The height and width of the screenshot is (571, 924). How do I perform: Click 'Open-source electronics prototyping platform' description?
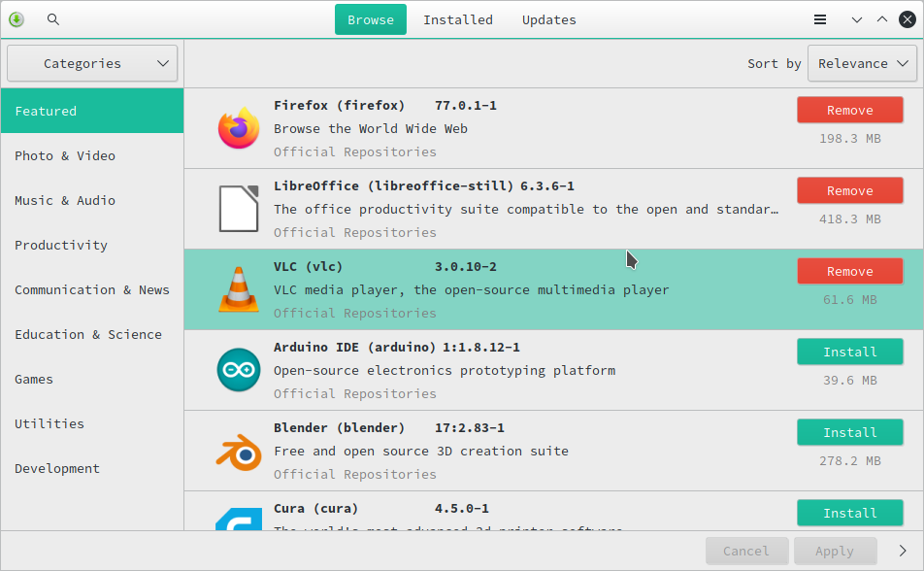click(x=445, y=370)
